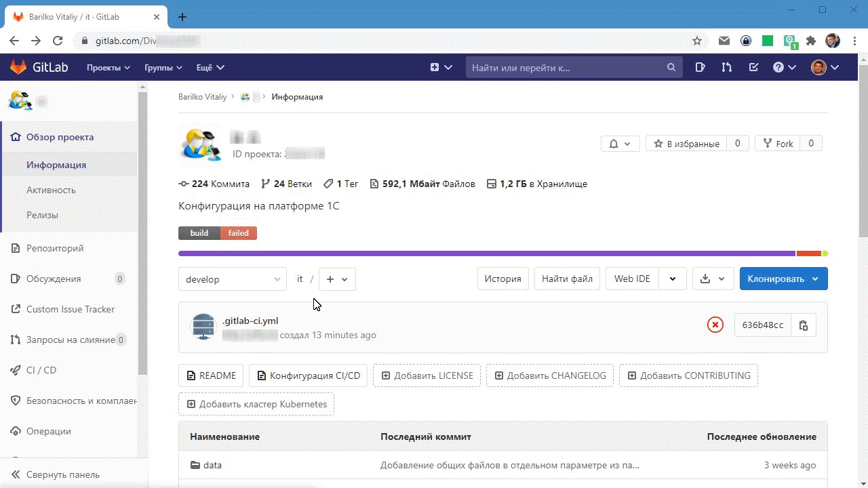Open the Проекты menu

(x=108, y=68)
